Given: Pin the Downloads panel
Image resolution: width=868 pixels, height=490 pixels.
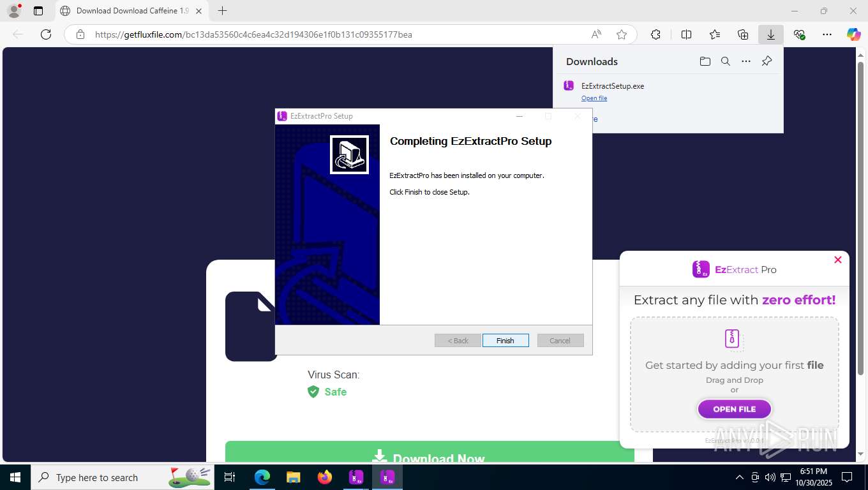Looking at the screenshot, I should (767, 61).
